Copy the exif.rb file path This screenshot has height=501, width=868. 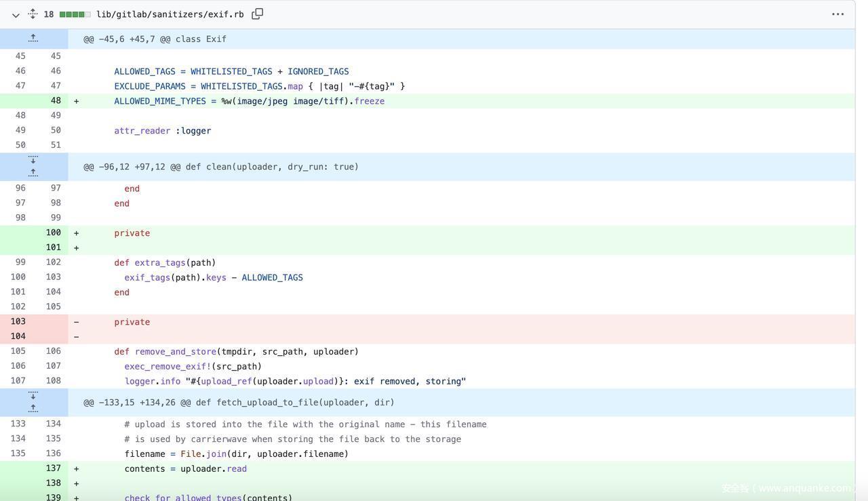pos(257,14)
